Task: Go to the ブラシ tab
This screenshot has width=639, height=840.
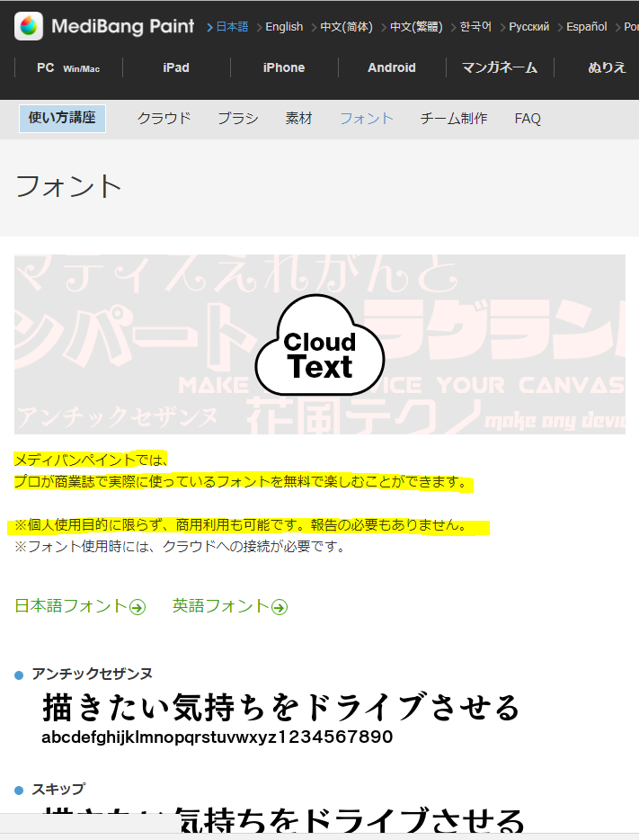Action: click(x=237, y=119)
